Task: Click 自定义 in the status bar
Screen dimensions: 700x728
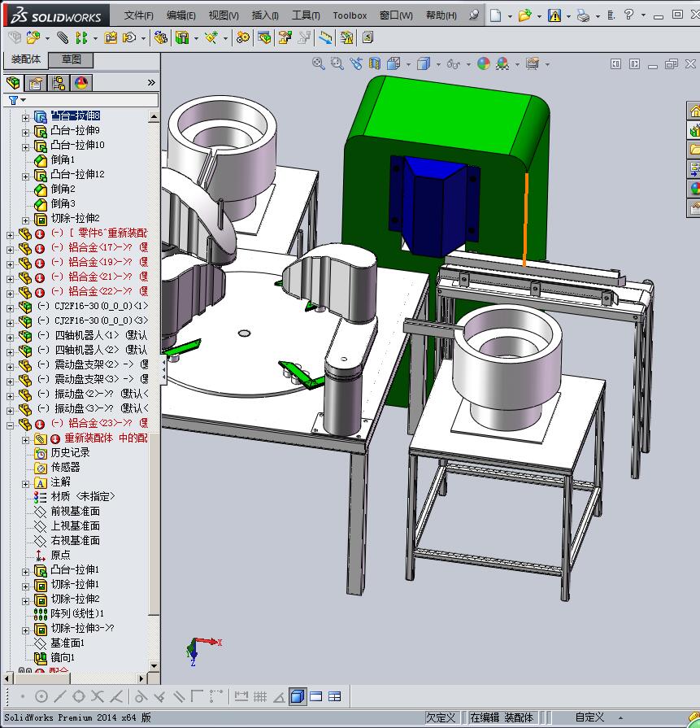Action: coord(589,717)
